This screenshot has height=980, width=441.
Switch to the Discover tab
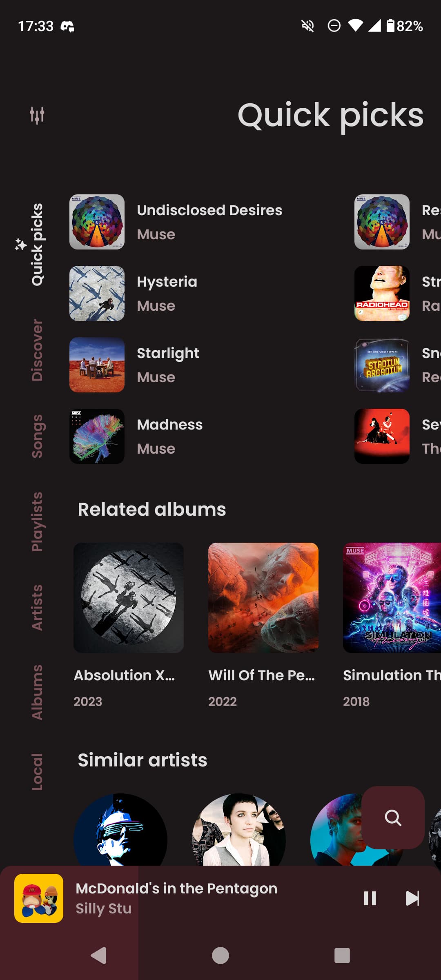point(37,350)
